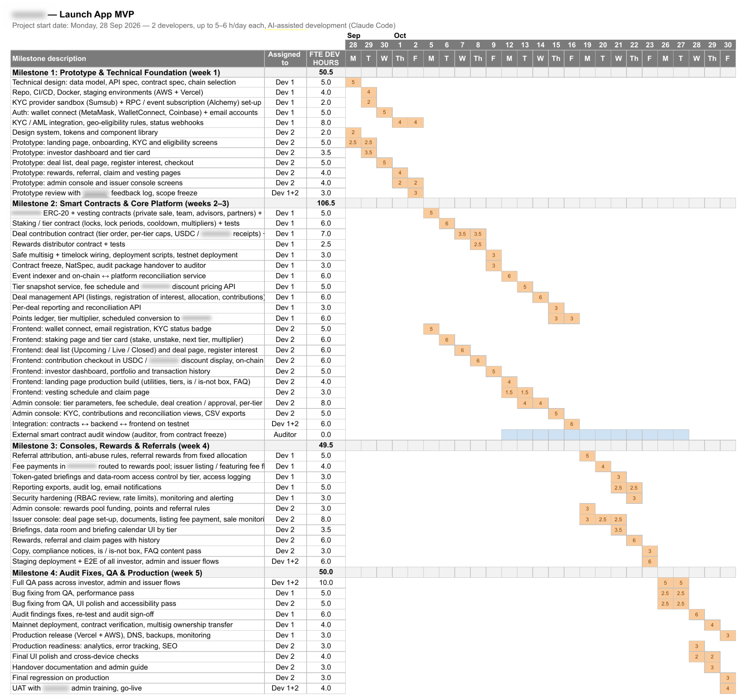Click 'Auditor' in the Assigned to column

tap(285, 435)
